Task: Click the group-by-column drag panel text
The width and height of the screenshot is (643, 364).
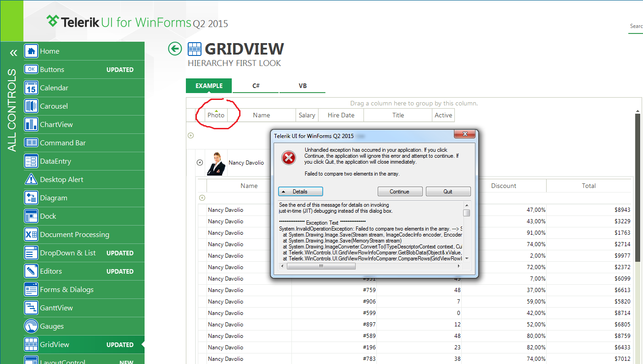Action: pos(414,103)
